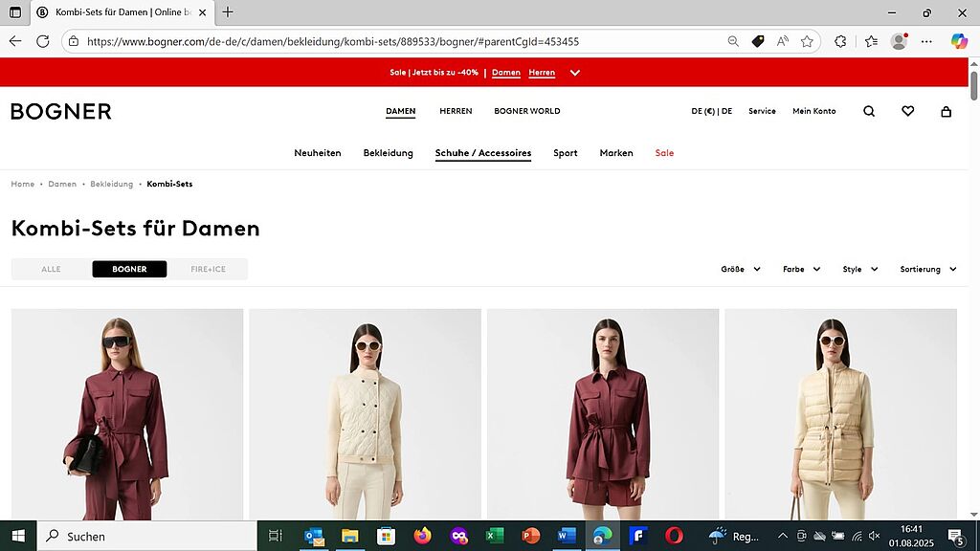Open the favorites list icon
This screenshot has height=551, width=980.
coord(871,41)
